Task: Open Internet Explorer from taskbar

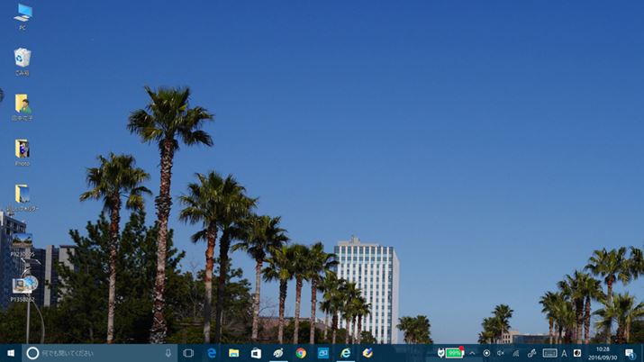Action: (x=345, y=353)
